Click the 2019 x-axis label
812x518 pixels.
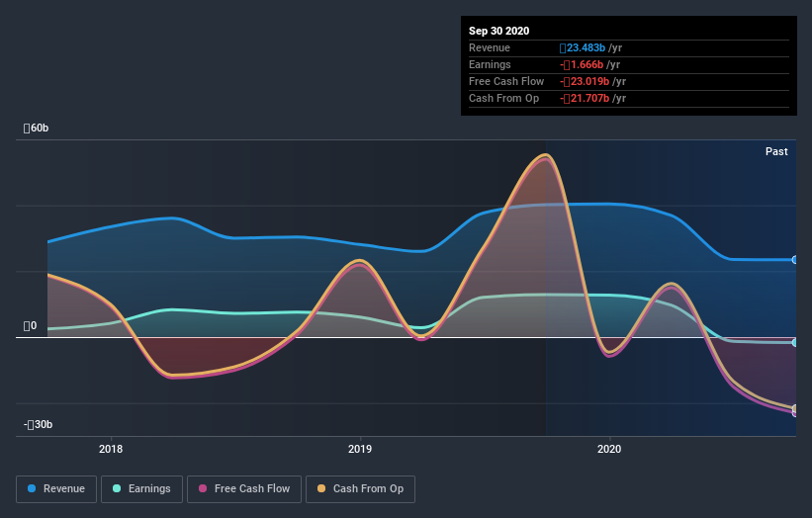pos(360,449)
